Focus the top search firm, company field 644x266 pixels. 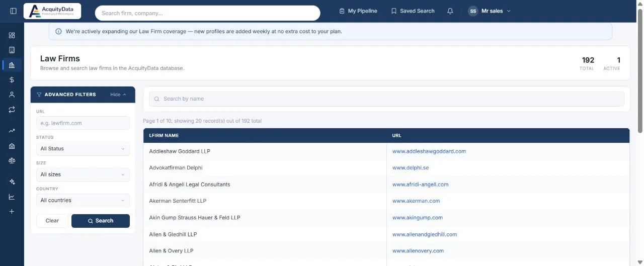pyautogui.click(x=207, y=13)
